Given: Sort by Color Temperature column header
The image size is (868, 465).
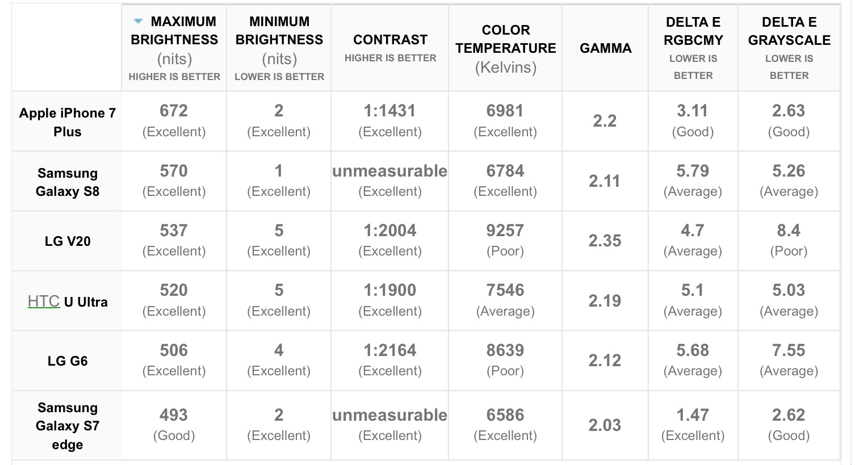Looking at the screenshot, I should (505, 48).
